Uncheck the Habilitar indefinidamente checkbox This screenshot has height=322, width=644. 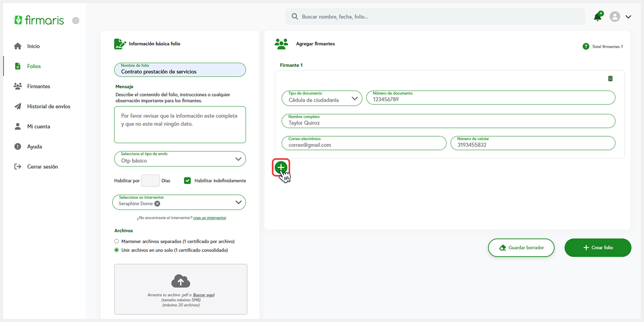tap(187, 181)
